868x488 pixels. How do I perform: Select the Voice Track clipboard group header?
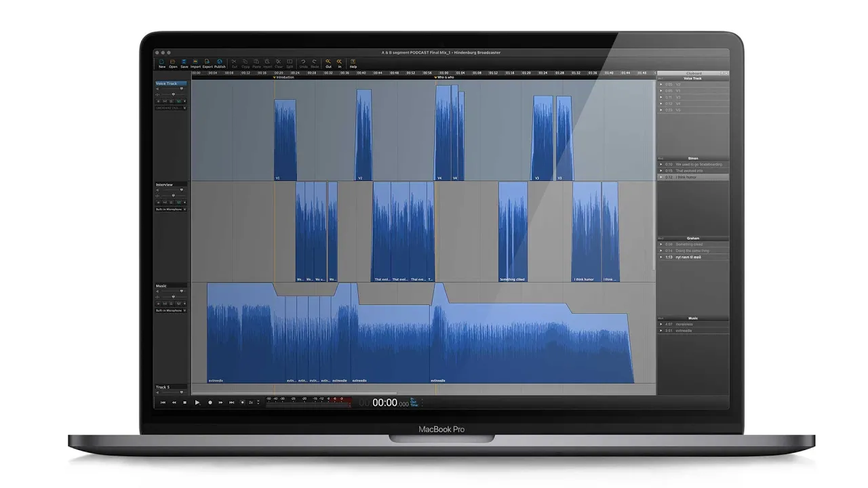coord(693,79)
